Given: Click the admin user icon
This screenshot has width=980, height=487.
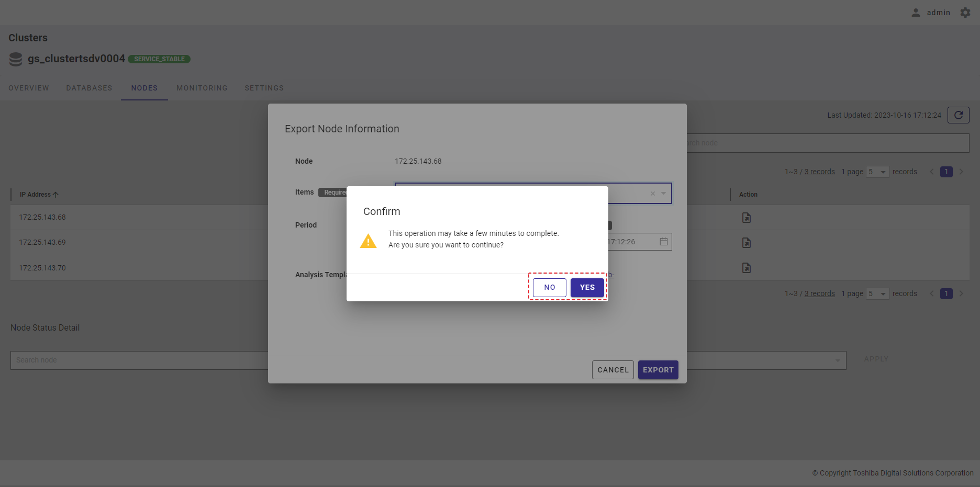Looking at the screenshot, I should 916,13.
